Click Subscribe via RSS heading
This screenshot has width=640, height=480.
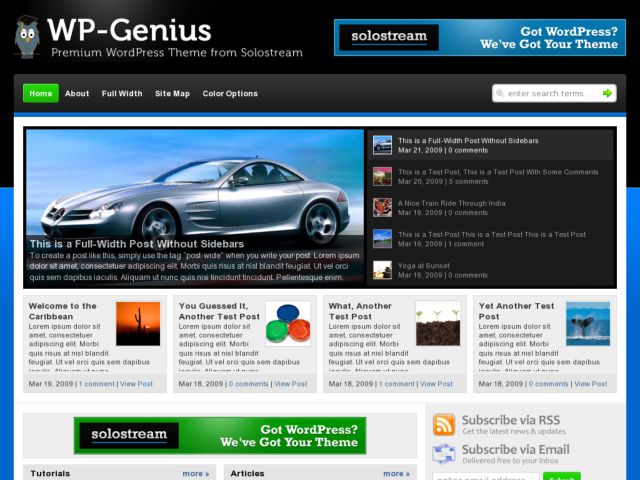tap(511, 420)
